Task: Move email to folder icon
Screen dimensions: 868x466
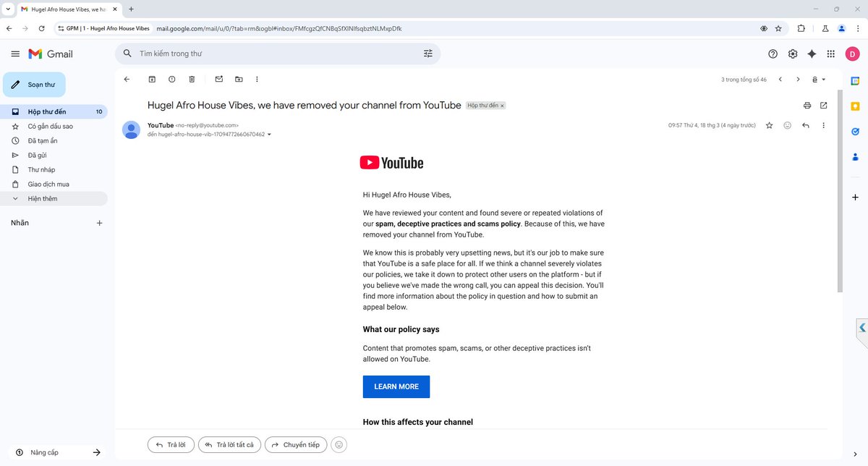Action: tap(239, 79)
